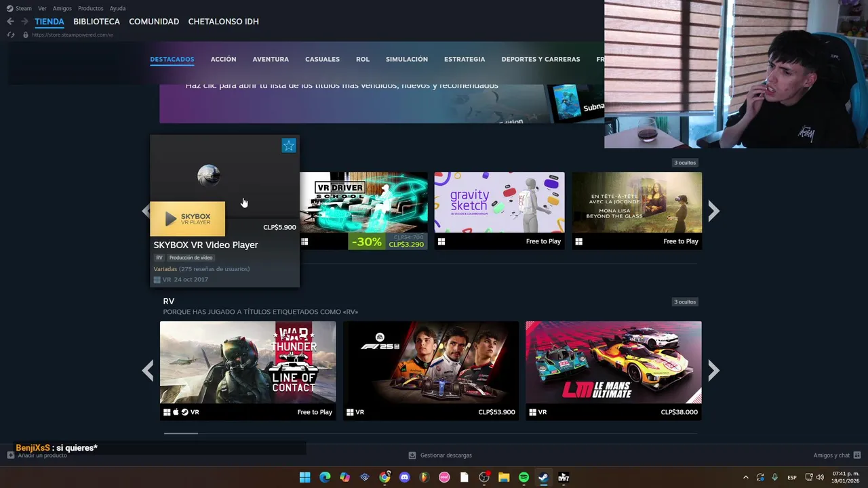The width and height of the screenshot is (868, 488).
Task: Open FL Studio from the taskbar
Action: 425,477
